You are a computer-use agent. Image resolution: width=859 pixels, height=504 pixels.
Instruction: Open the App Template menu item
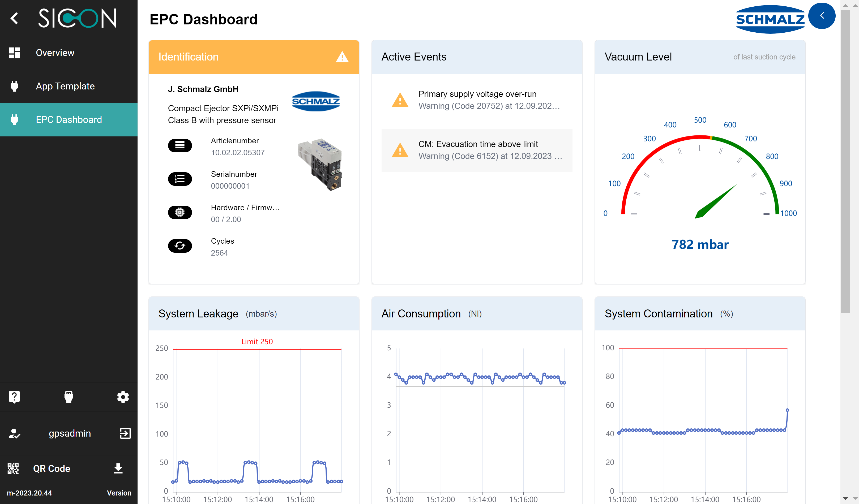tap(65, 86)
